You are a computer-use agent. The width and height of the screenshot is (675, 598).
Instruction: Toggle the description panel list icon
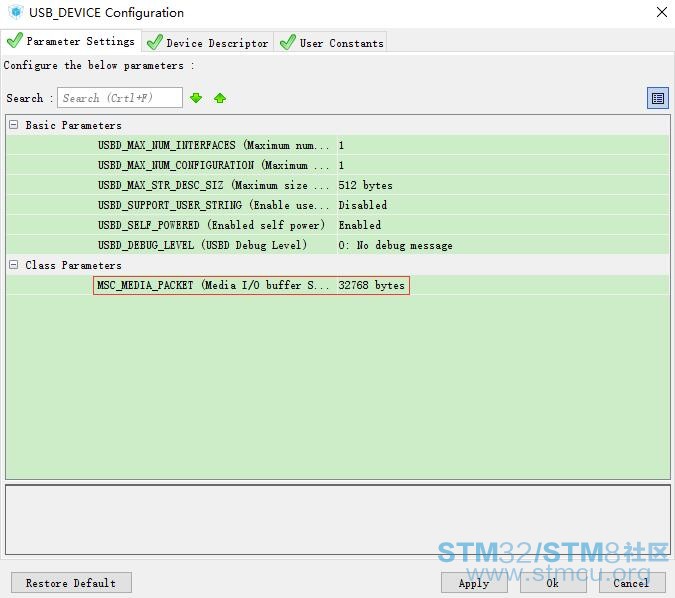click(657, 98)
